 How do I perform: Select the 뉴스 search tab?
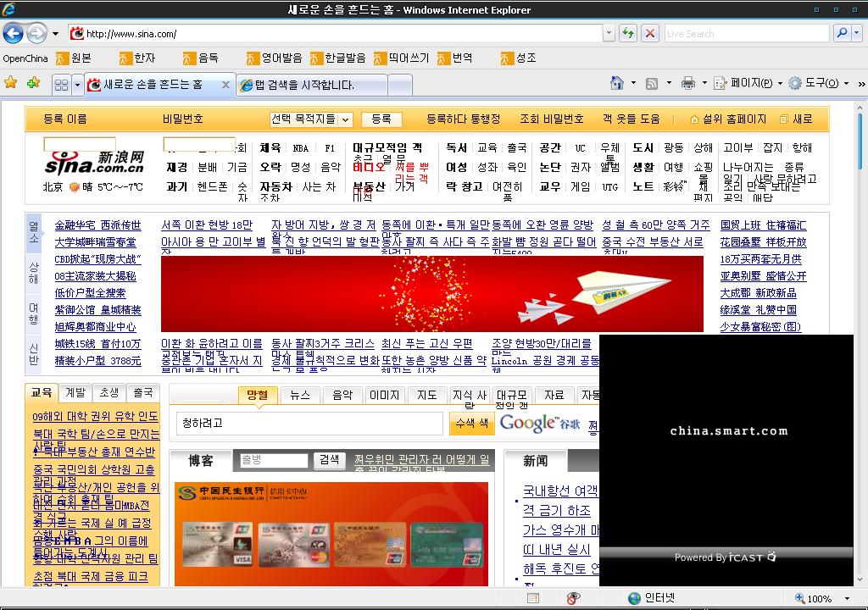tap(300, 395)
